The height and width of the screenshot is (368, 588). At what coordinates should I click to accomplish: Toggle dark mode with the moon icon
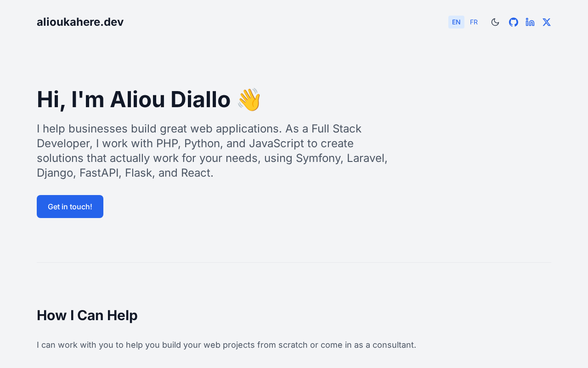pyautogui.click(x=495, y=22)
